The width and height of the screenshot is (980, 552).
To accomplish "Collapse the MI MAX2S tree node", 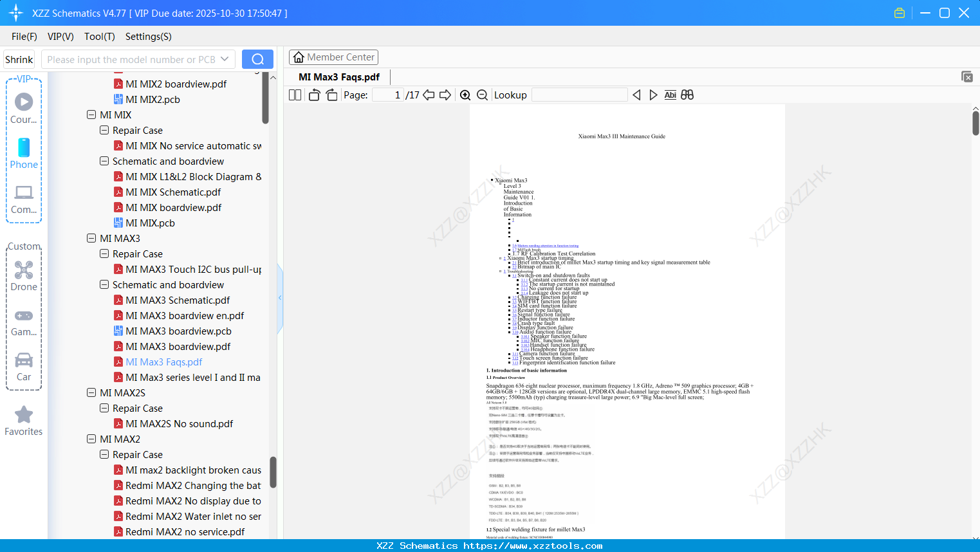I will click(91, 393).
